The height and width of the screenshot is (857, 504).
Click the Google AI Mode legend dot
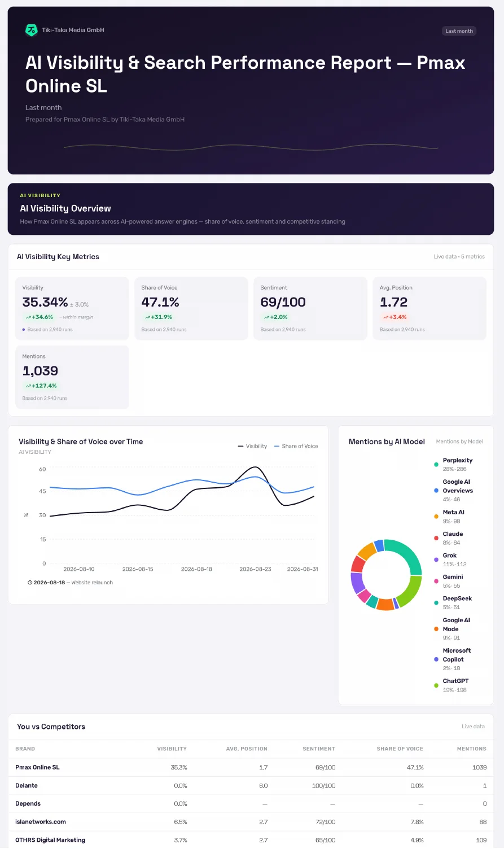click(x=436, y=628)
